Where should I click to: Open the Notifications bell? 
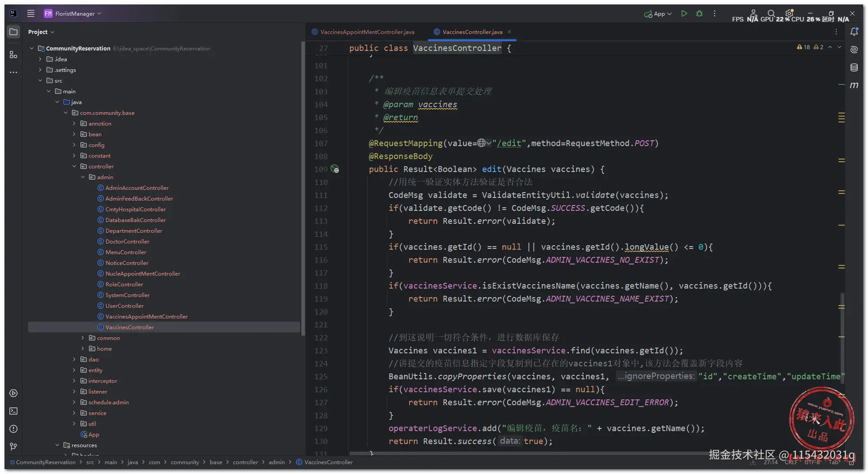click(854, 32)
